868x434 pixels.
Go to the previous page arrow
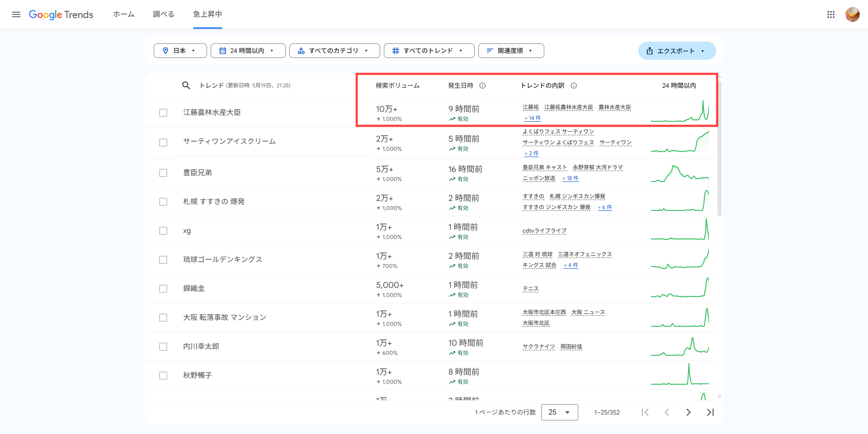click(x=666, y=412)
